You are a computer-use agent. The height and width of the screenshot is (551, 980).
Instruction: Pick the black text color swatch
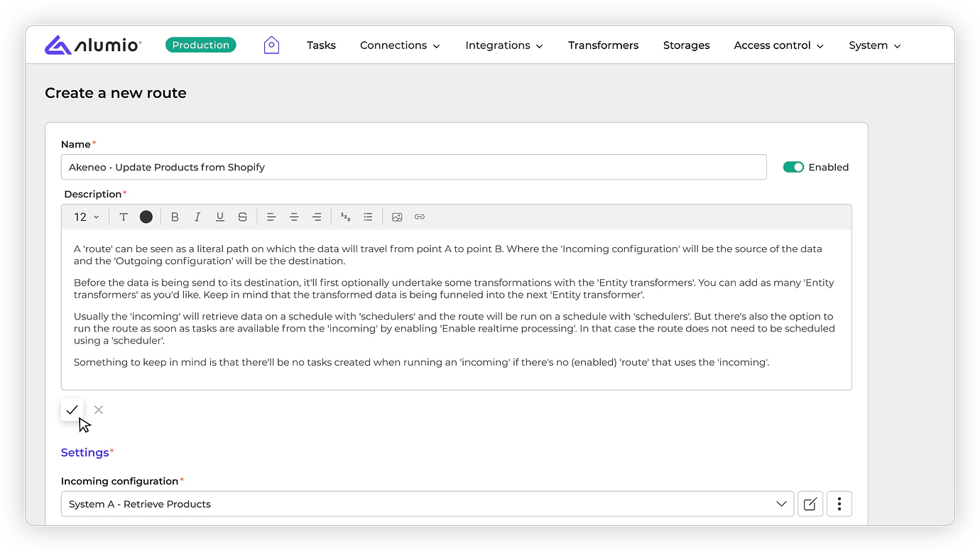point(146,217)
